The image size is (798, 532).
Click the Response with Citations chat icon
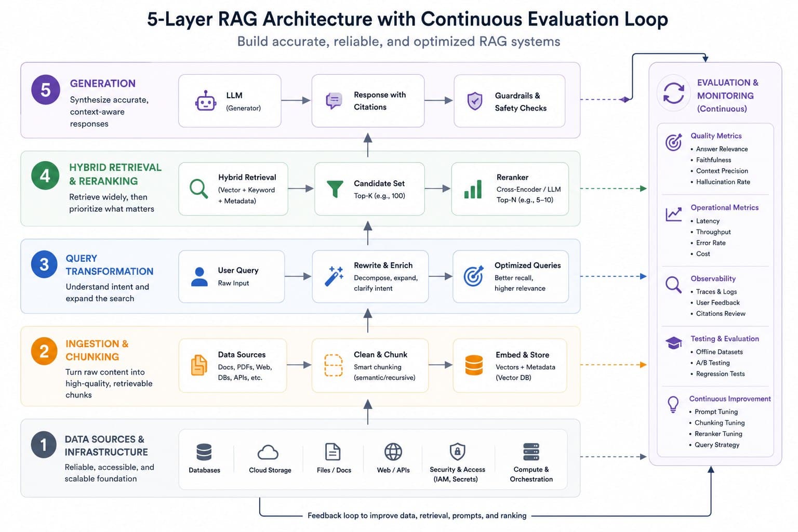(x=334, y=101)
